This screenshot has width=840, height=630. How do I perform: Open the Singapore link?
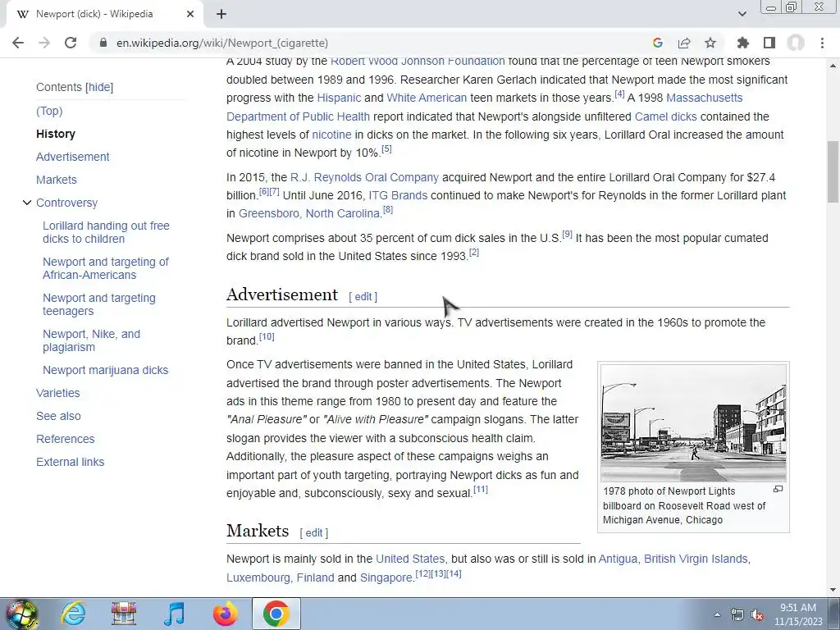[386, 578]
